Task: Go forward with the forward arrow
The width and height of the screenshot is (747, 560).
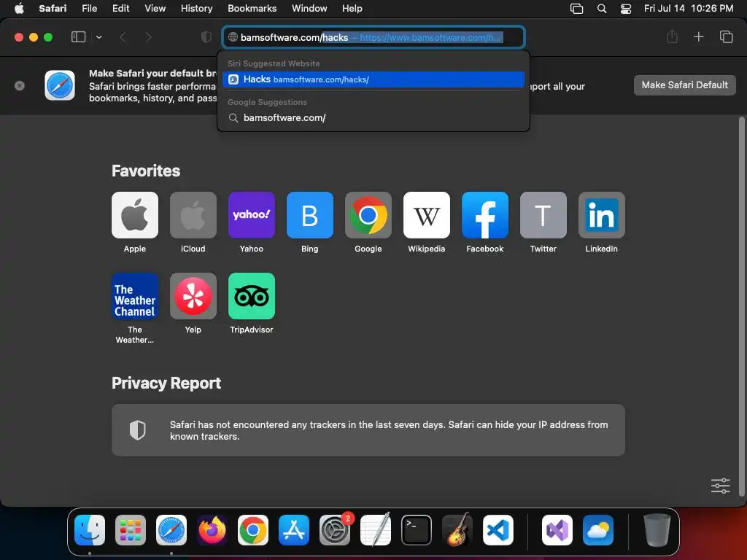Action: 148,37
